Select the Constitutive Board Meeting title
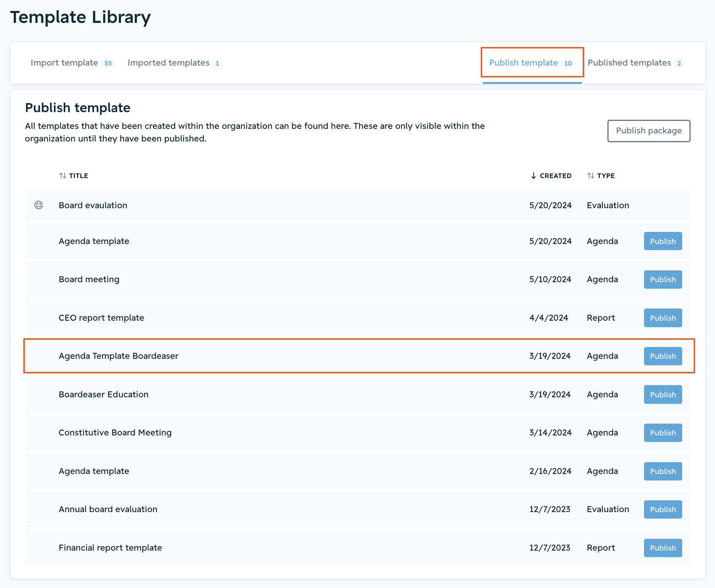The height and width of the screenshot is (588, 715). (115, 432)
